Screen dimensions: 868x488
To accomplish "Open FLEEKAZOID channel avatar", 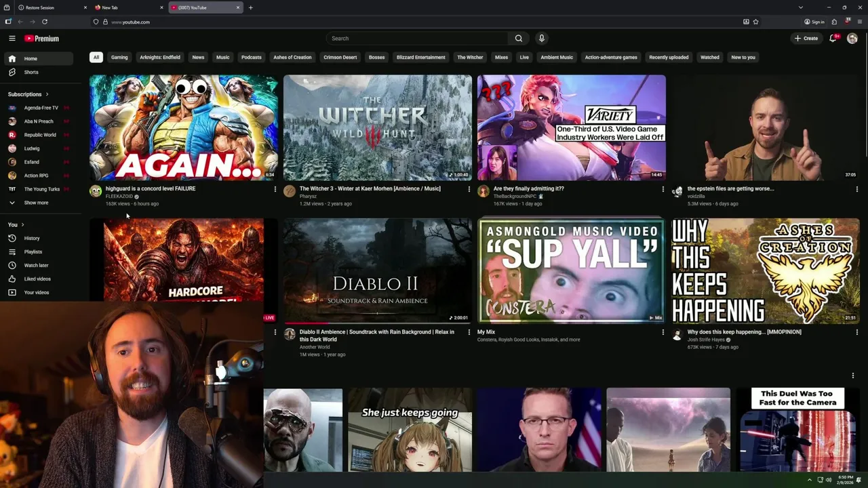I will click(x=96, y=191).
